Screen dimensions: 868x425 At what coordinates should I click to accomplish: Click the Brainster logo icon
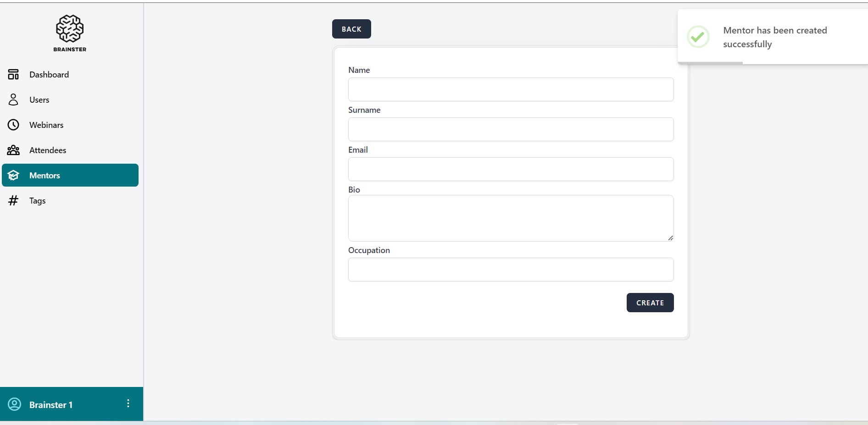coord(70,29)
